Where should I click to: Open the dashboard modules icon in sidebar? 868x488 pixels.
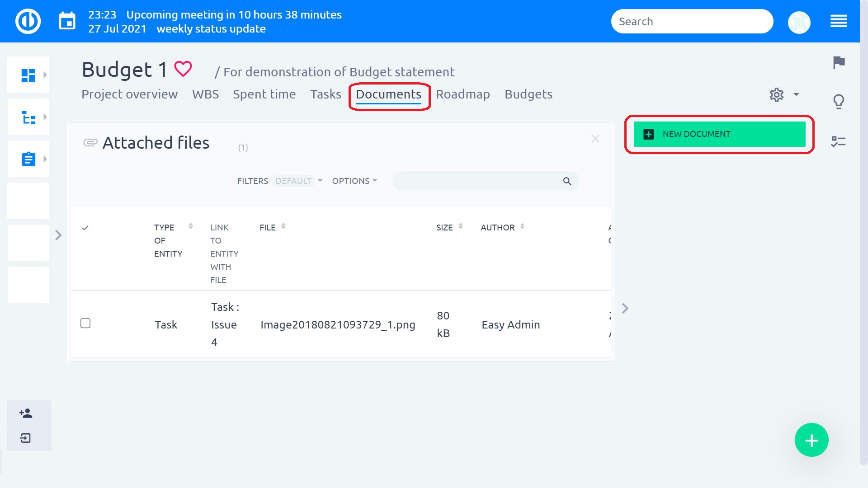tap(28, 75)
